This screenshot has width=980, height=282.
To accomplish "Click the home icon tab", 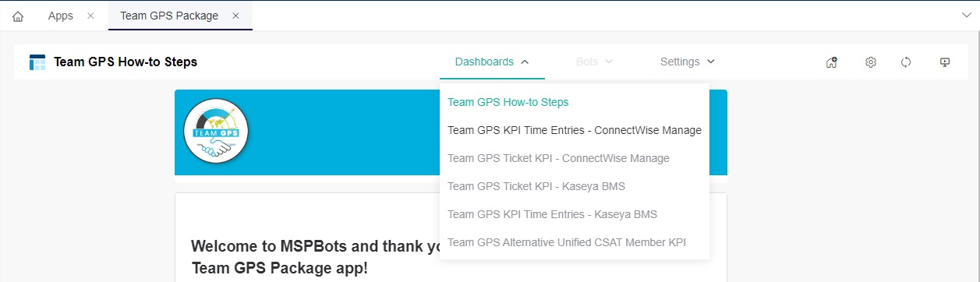I will [18, 16].
